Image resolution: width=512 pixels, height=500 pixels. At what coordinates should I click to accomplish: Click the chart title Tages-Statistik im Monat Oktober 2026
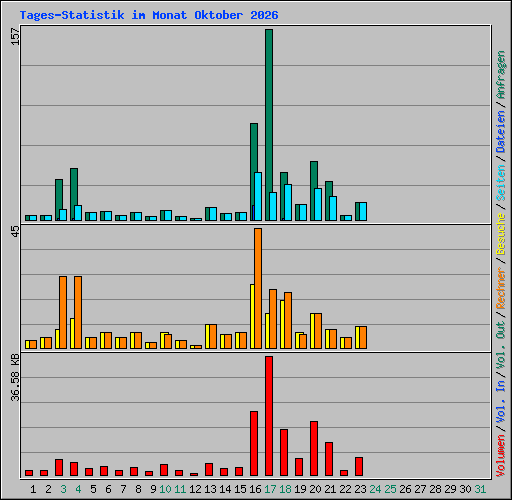[149, 15]
